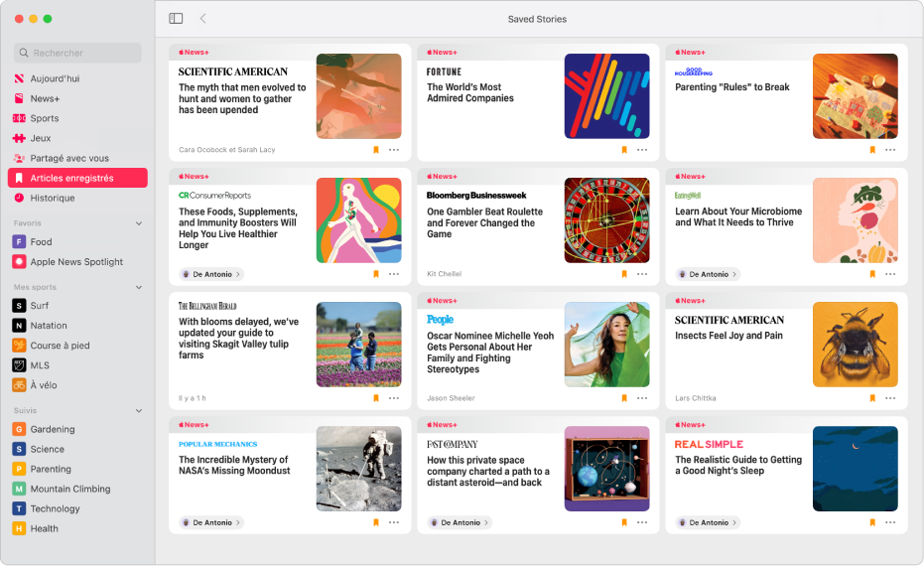Unsave the Skagit Valley tulip story
924x568 pixels.
tap(376, 398)
